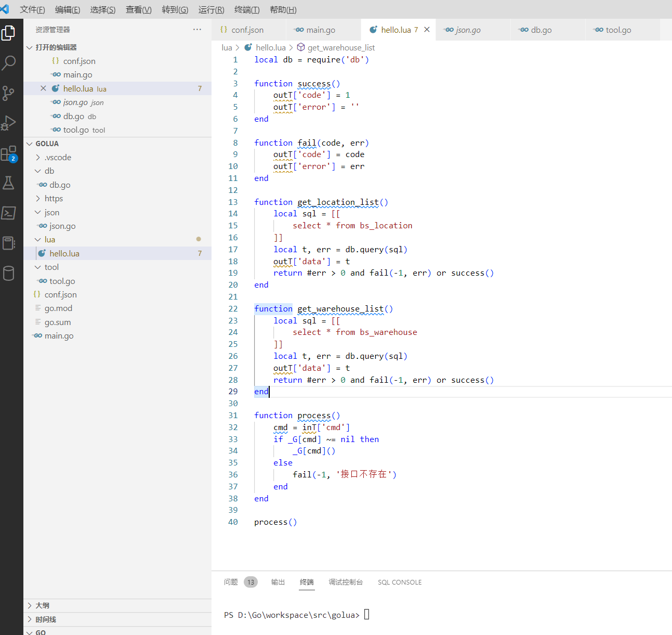Image resolution: width=672 pixels, height=635 pixels.
Task: Click the lua breadcrumb segment
Action: [x=227, y=47]
